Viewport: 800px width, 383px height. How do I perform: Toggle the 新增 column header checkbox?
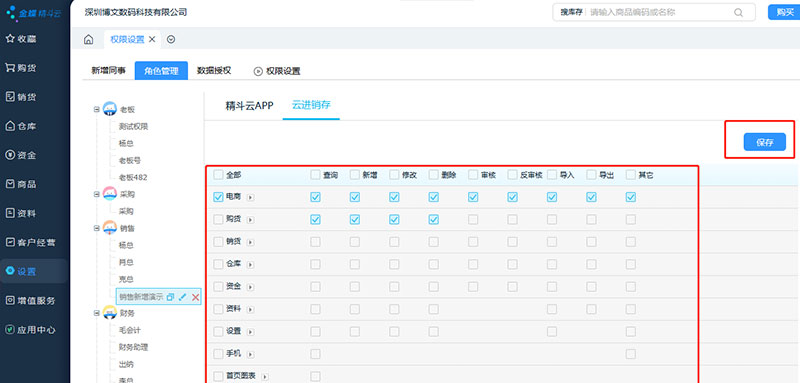click(355, 175)
